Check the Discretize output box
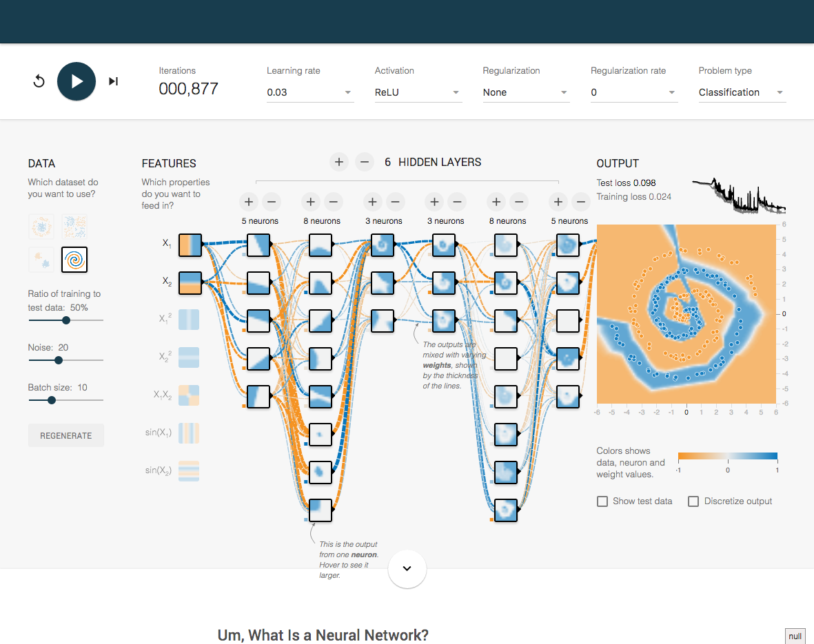814x644 pixels. pyautogui.click(x=693, y=501)
